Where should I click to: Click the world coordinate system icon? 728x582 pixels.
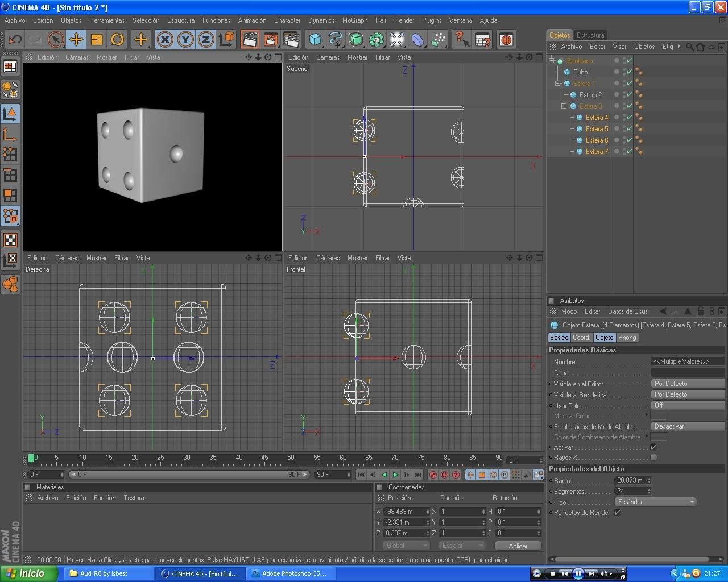click(226, 40)
